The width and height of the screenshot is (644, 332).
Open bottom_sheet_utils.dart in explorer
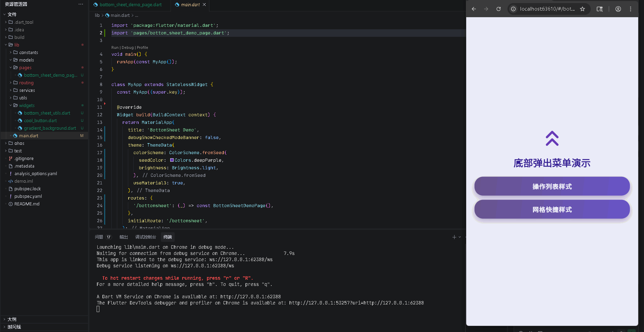pyautogui.click(x=47, y=113)
